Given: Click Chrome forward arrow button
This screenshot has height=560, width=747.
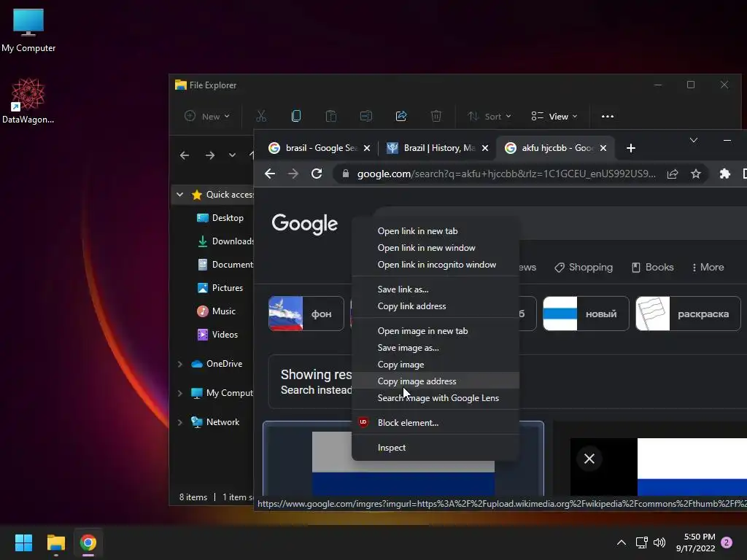Looking at the screenshot, I should coord(293,174).
